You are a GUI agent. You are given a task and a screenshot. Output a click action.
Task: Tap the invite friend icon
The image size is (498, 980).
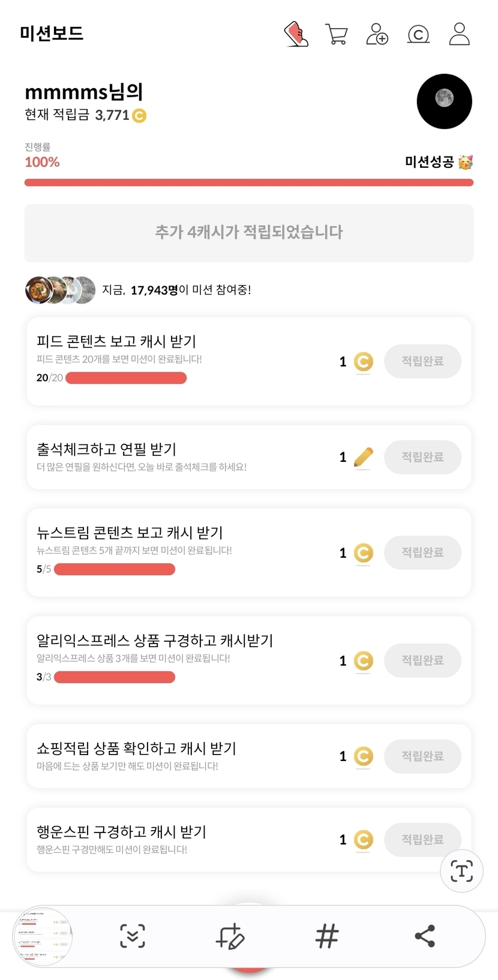pos(377,34)
